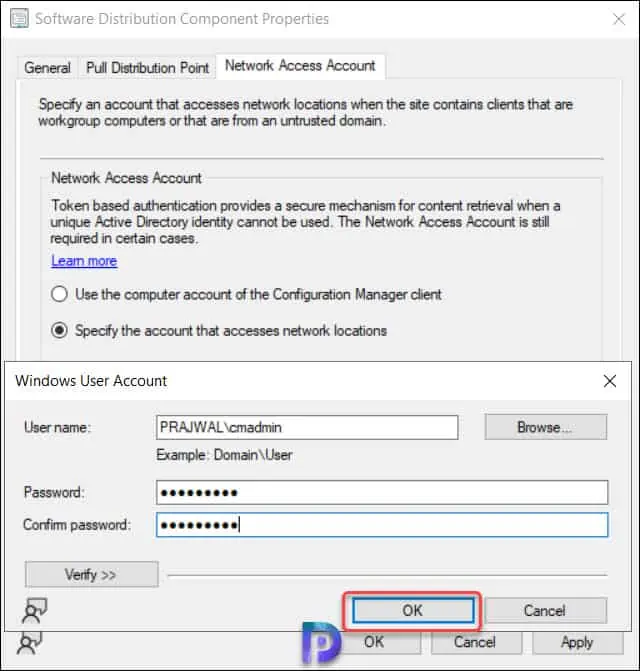Focus the User name field
This screenshot has height=671, width=640.
pyautogui.click(x=307, y=427)
